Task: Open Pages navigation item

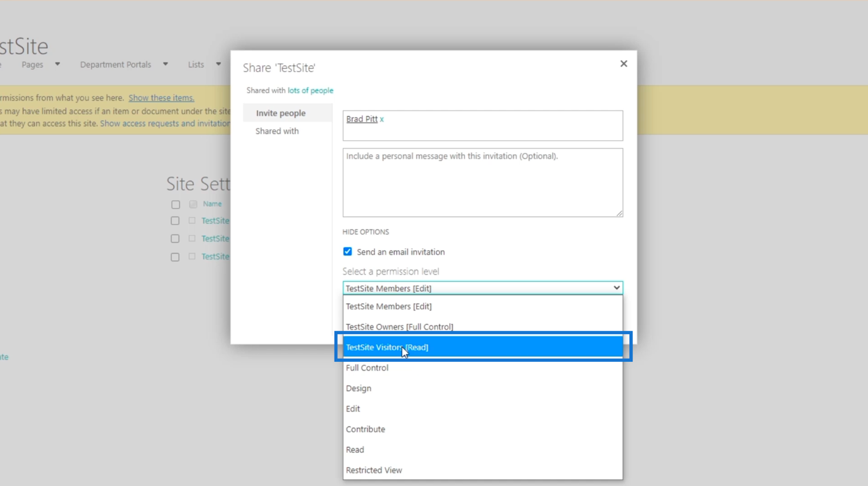Action: point(33,65)
